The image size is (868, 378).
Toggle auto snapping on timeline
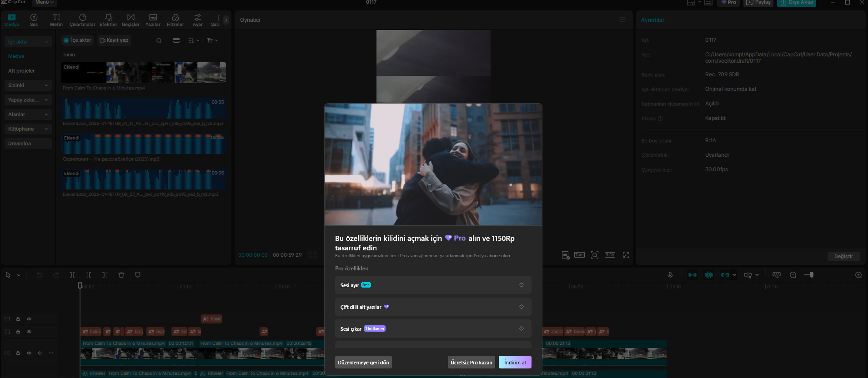[709, 275]
